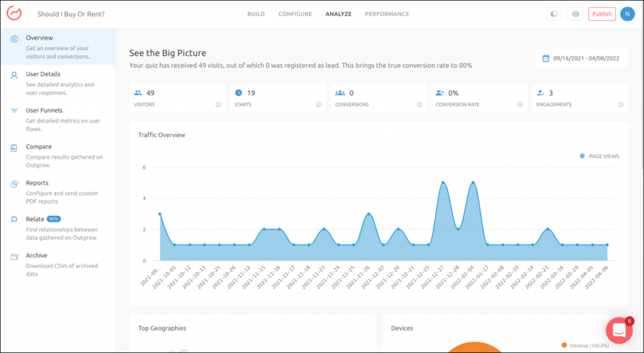Viewport: 644px width, 353px height.
Task: Click the 2021-12-27 peak on chart
Action: [x=443, y=182]
